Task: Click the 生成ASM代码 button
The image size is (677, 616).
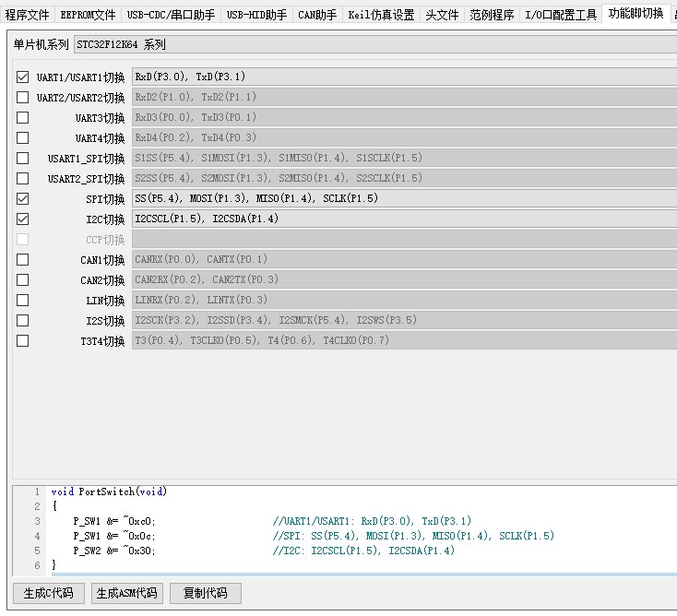Action: tap(127, 593)
